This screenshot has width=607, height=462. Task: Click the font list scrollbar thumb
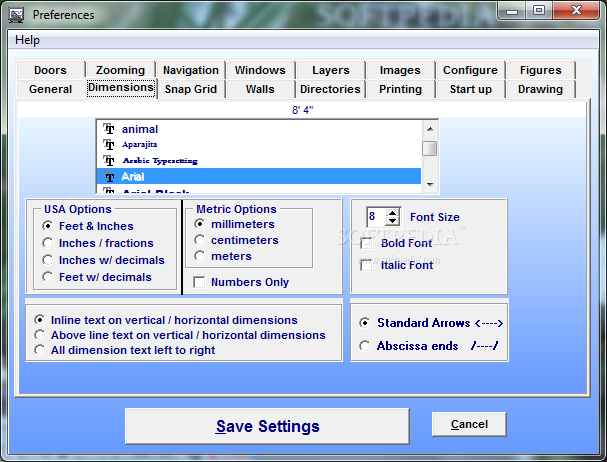pyautogui.click(x=430, y=148)
